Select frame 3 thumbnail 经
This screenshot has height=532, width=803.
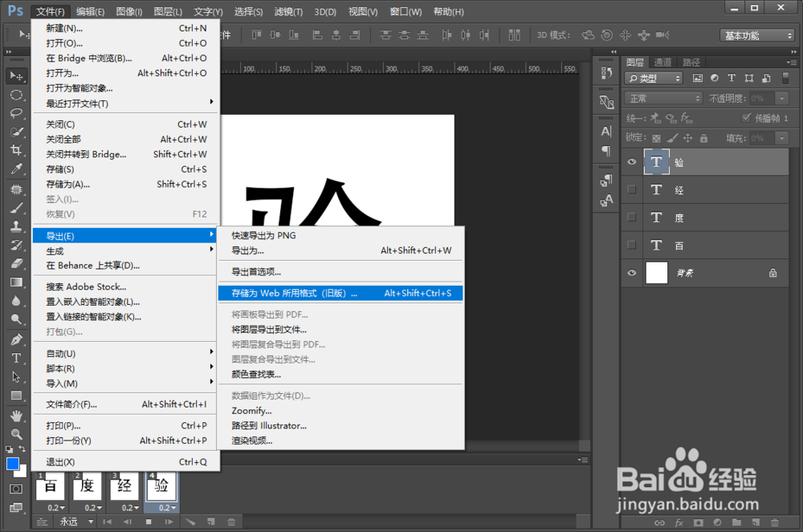point(124,485)
